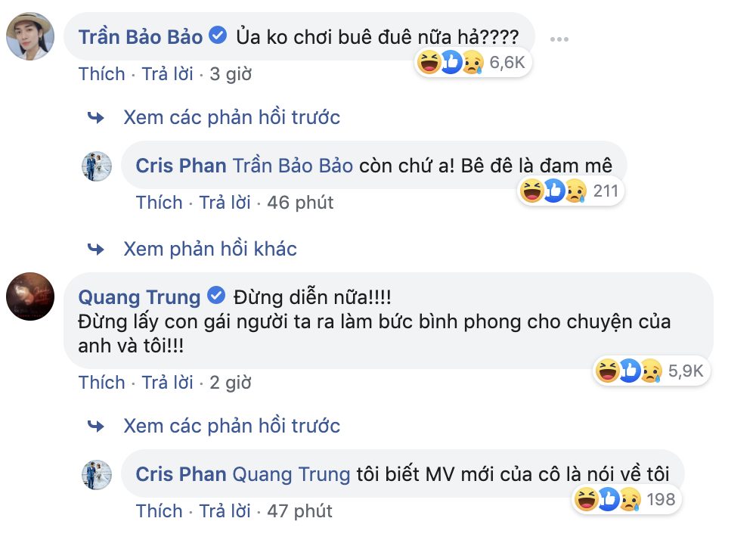Reply to Quang Trung's comment

pos(167,383)
